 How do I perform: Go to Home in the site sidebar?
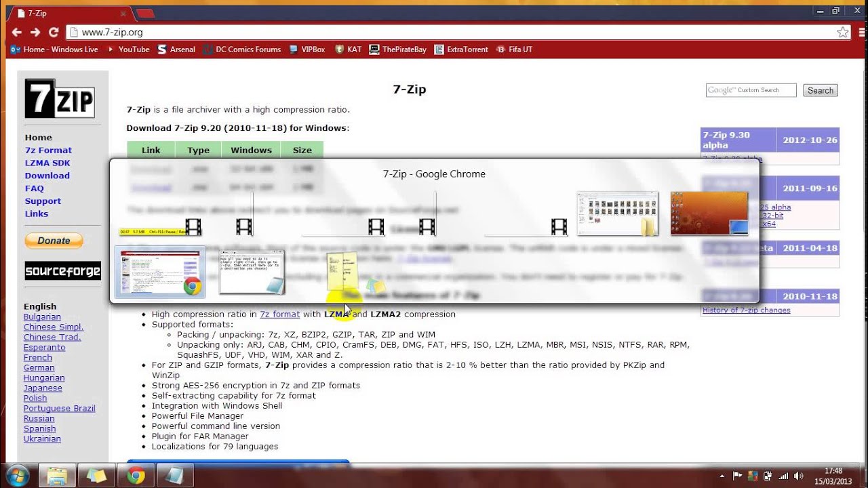pos(39,138)
